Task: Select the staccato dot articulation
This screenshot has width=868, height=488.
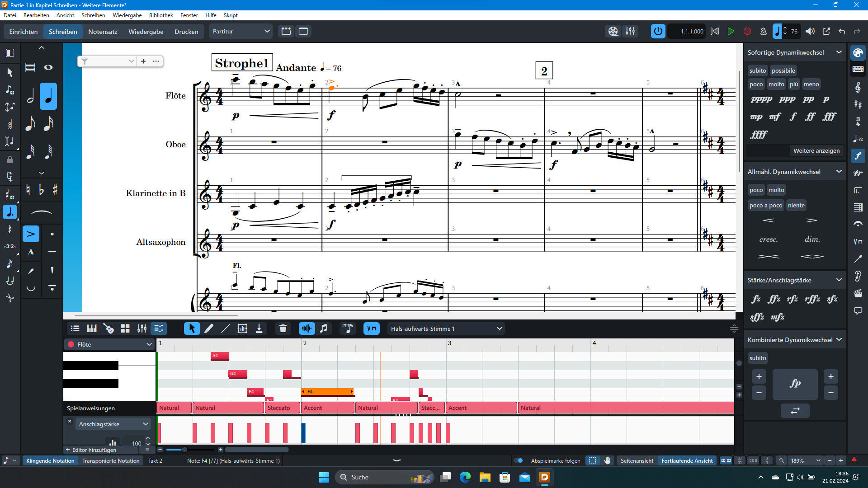Action: [x=52, y=234]
